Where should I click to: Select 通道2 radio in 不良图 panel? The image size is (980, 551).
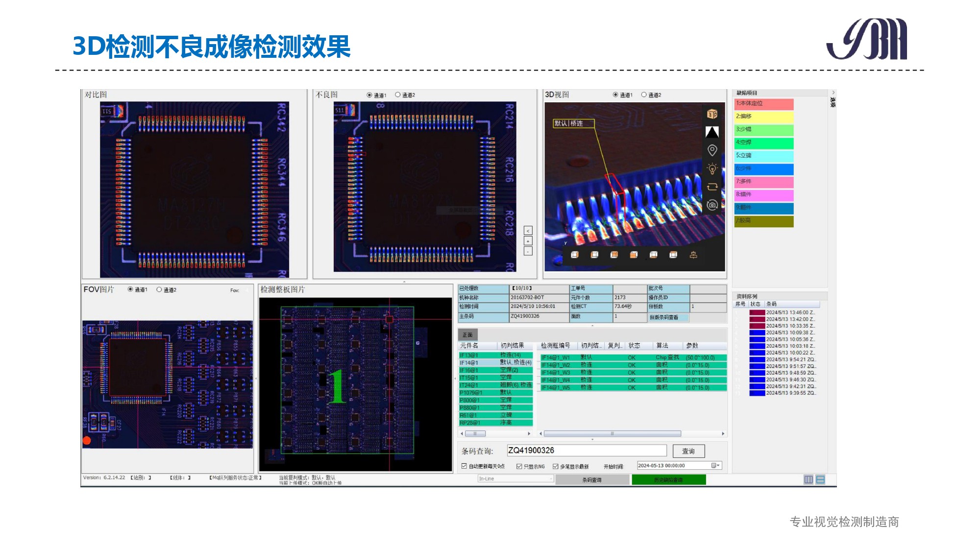click(x=398, y=95)
